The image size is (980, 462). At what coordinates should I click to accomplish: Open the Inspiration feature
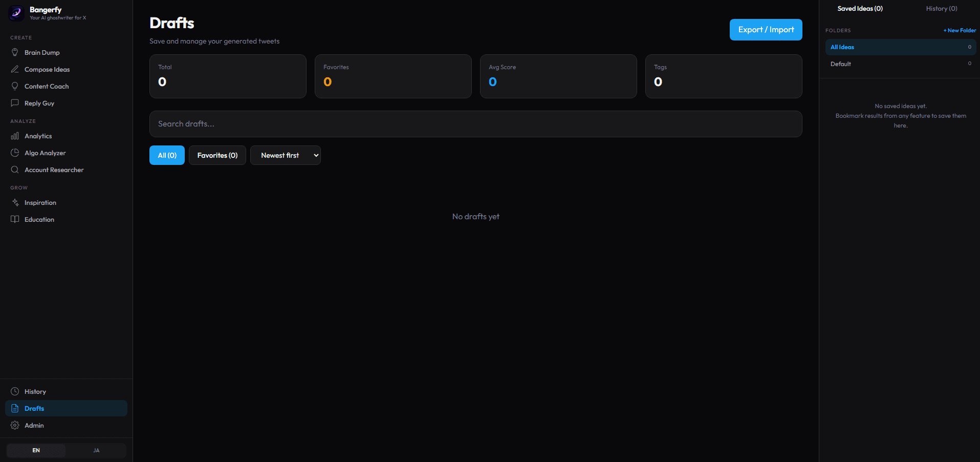click(40, 202)
